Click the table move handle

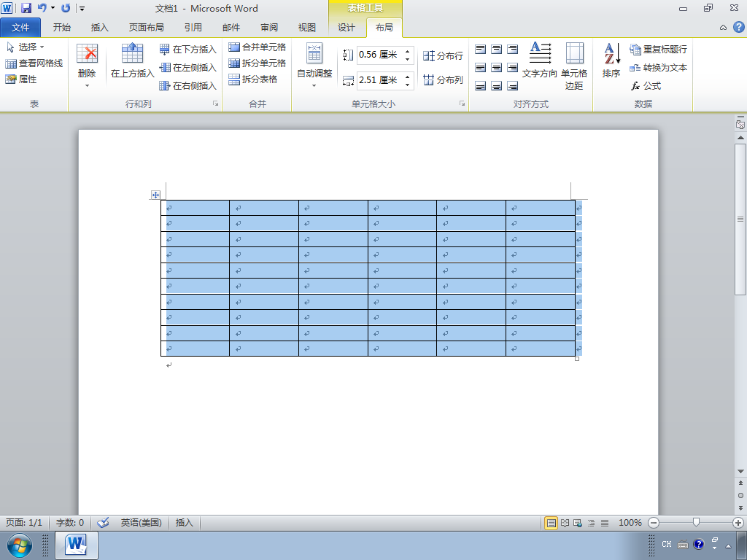(x=155, y=194)
